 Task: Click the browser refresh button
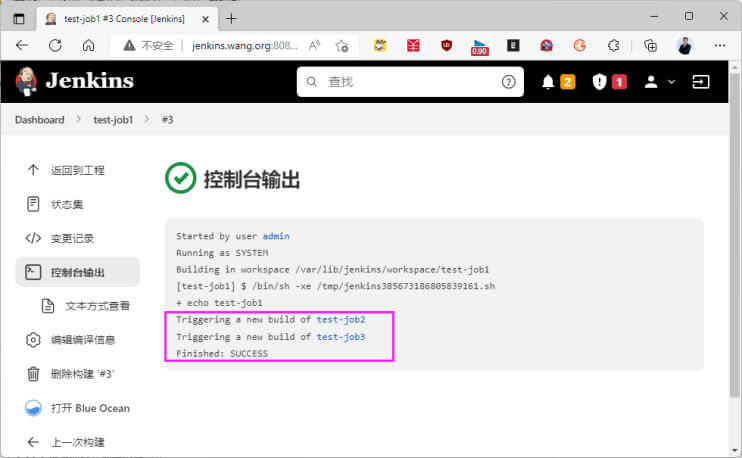[55, 45]
